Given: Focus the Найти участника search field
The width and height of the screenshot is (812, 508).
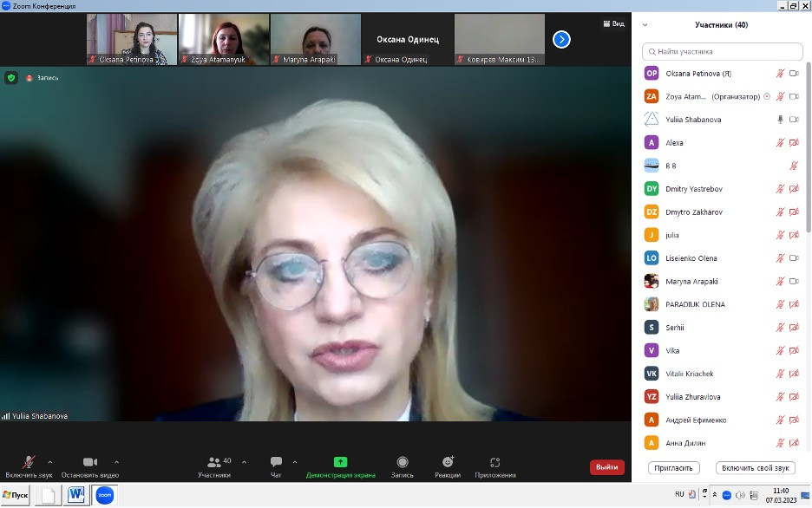Looking at the screenshot, I should coord(723,52).
